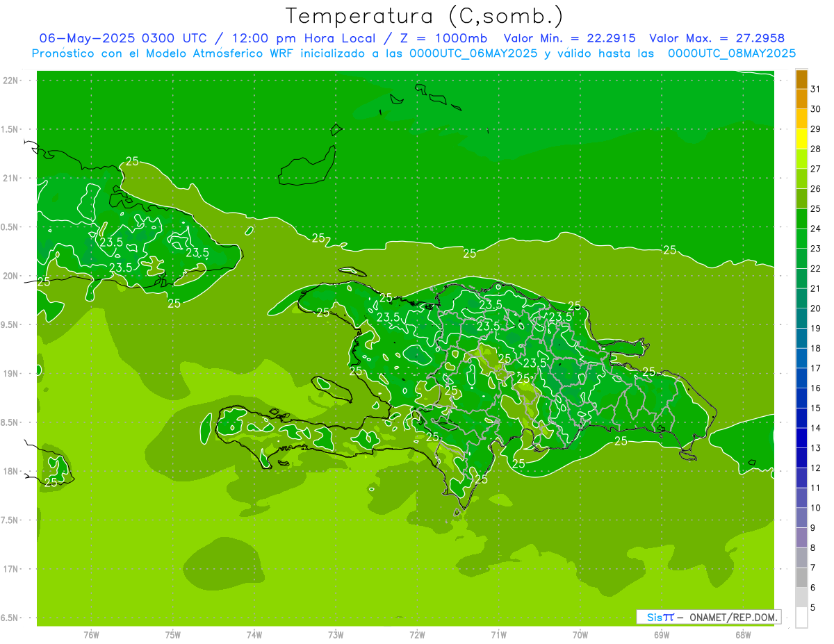This screenshot has width=834, height=644.
Task: Pick the blue swatch between 15 and 16
Action: click(801, 398)
